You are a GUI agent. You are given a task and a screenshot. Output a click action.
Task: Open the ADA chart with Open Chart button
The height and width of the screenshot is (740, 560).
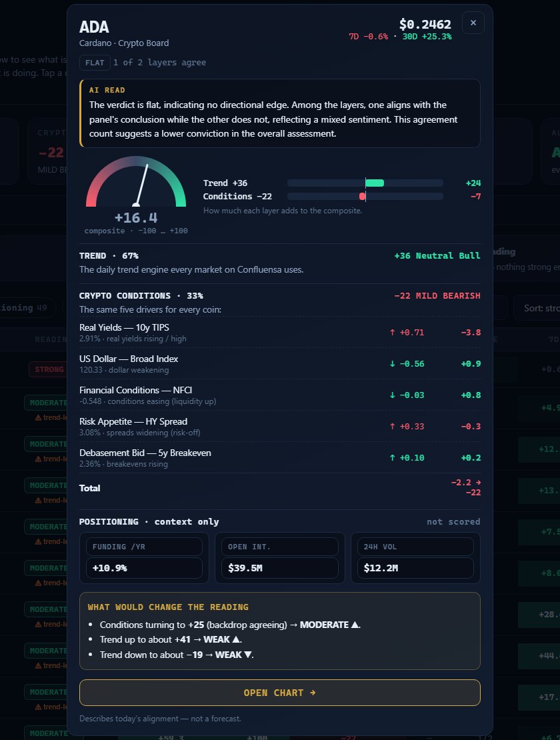[280, 693]
